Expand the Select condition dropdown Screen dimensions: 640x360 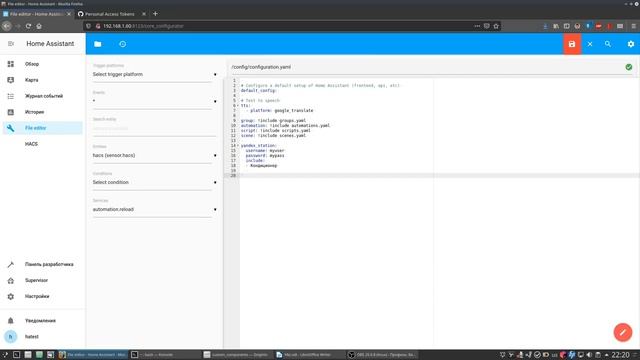[154, 182]
